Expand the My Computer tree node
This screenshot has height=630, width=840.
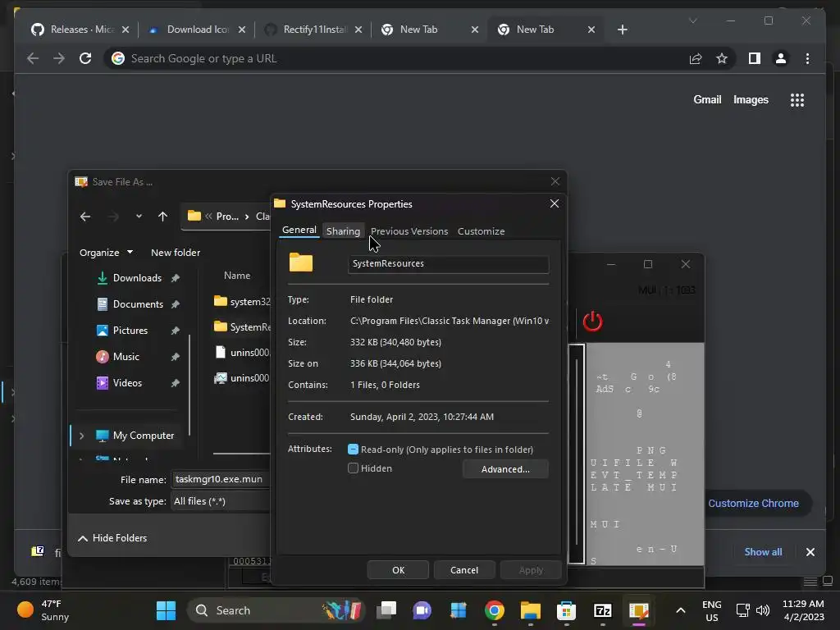pos(81,436)
